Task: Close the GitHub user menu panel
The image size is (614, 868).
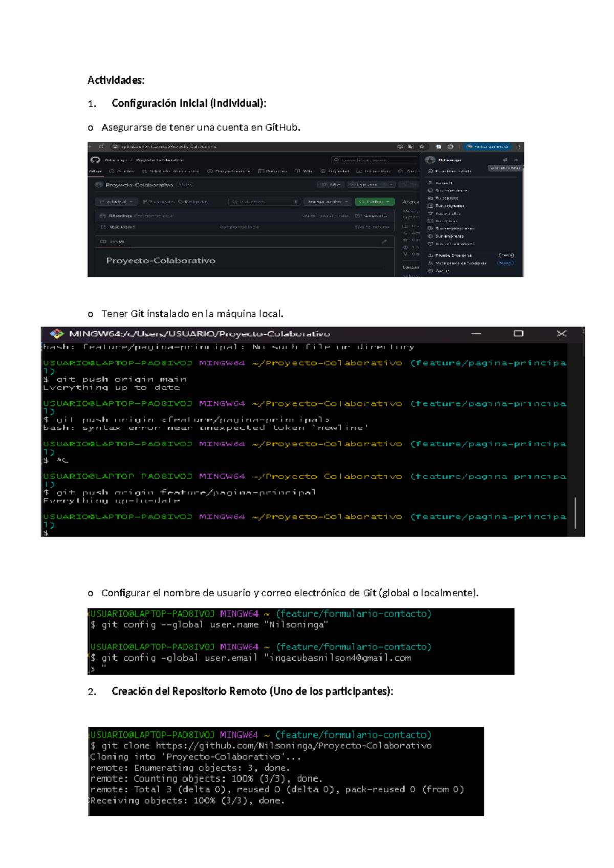Action: 516,160
